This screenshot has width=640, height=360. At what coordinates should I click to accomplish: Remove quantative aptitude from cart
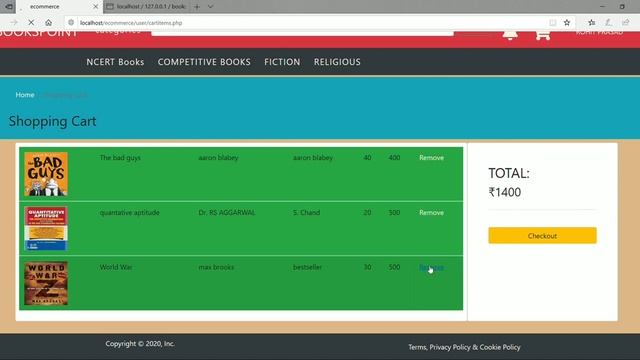point(431,213)
